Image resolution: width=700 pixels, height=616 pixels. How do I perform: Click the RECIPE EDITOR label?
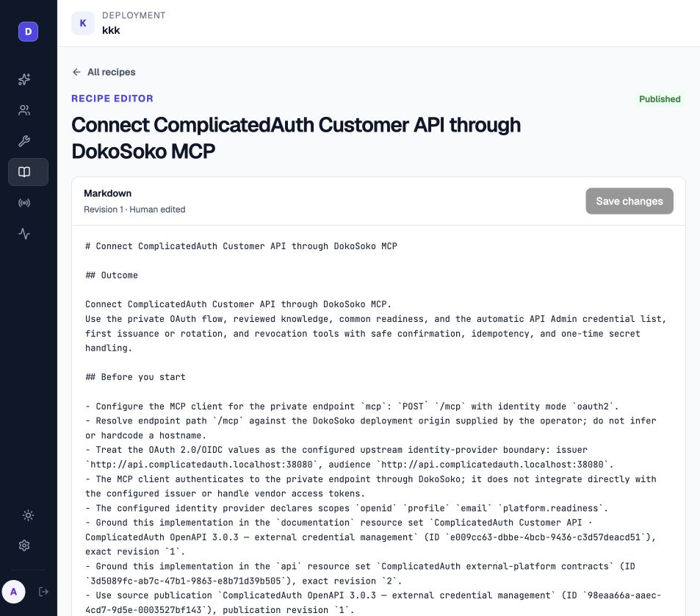(112, 99)
